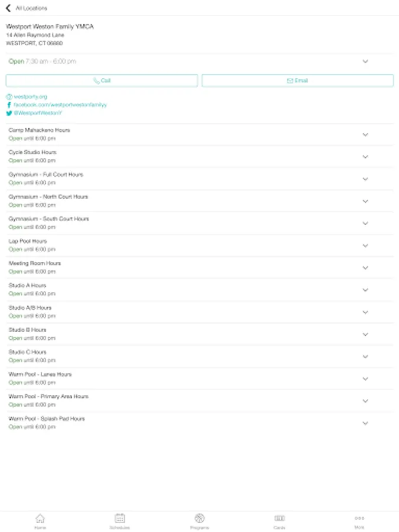
Task: Click the Facebook logo icon
Action: (x=9, y=105)
